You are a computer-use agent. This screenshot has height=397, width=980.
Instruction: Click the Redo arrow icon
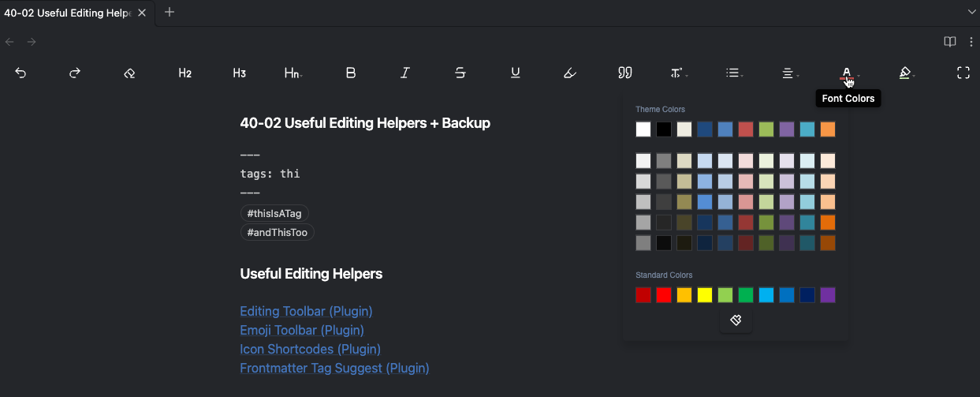click(75, 73)
